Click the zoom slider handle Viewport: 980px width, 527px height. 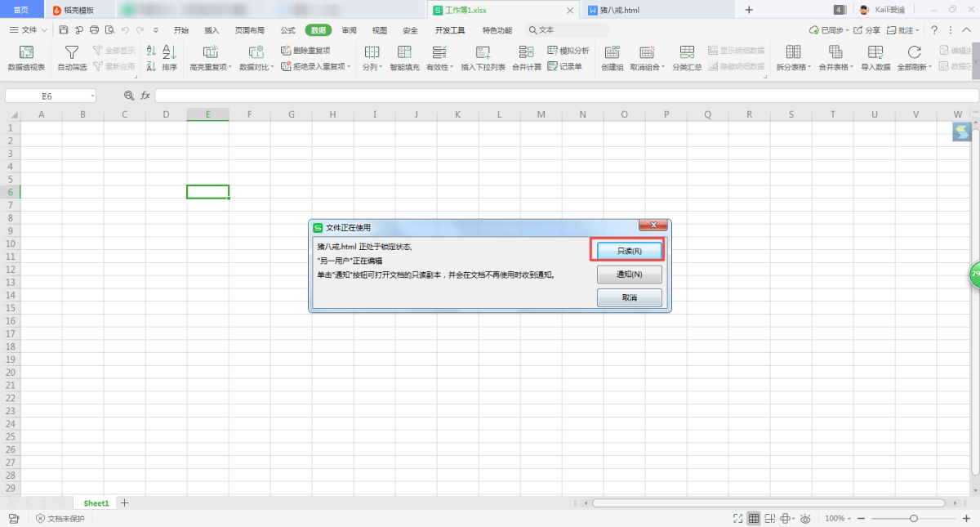[x=914, y=519]
